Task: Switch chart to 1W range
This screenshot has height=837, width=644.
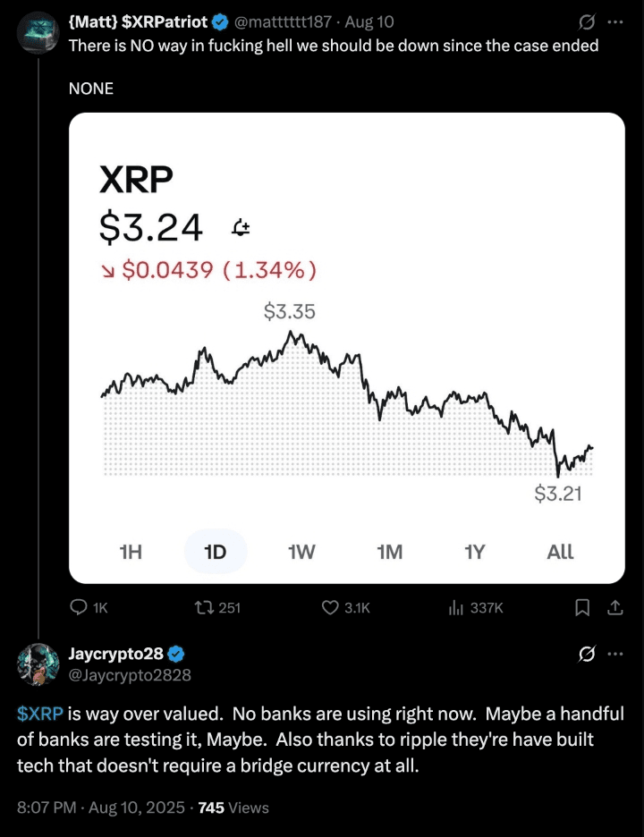Action: [x=301, y=552]
